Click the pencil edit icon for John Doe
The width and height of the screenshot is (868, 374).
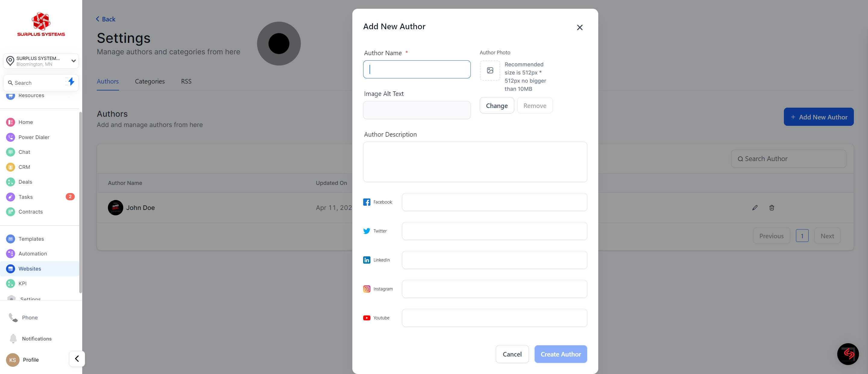click(x=755, y=208)
